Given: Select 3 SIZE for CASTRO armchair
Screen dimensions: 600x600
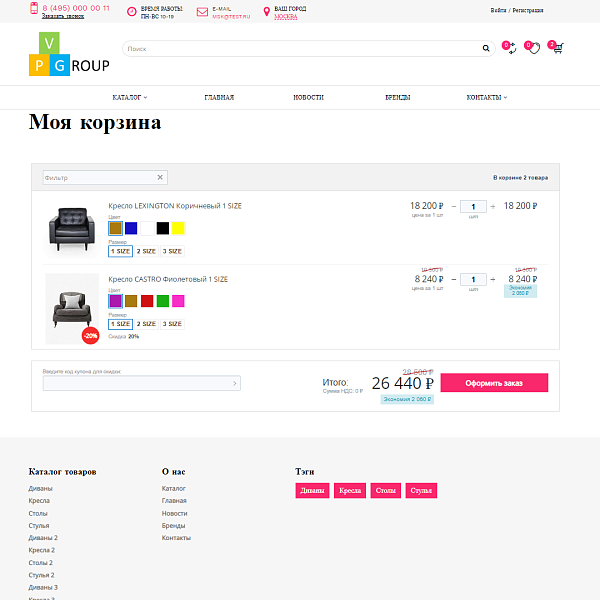Looking at the screenshot, I should point(172,324).
